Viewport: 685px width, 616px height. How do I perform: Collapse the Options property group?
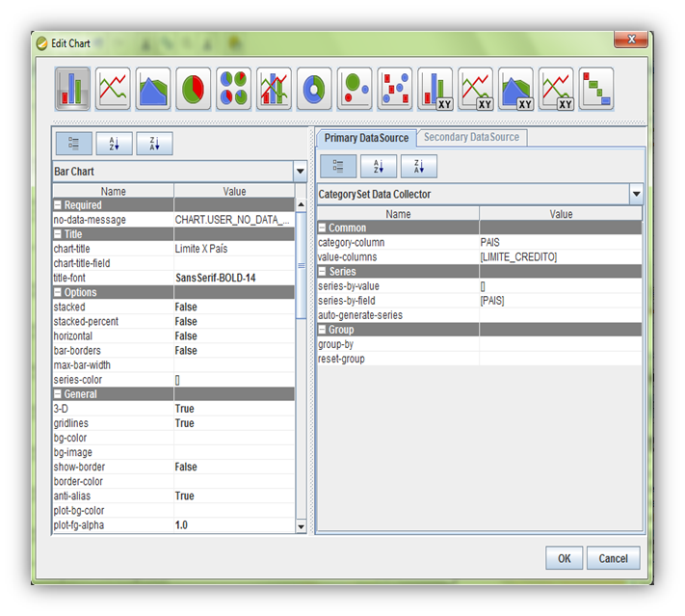point(58,292)
